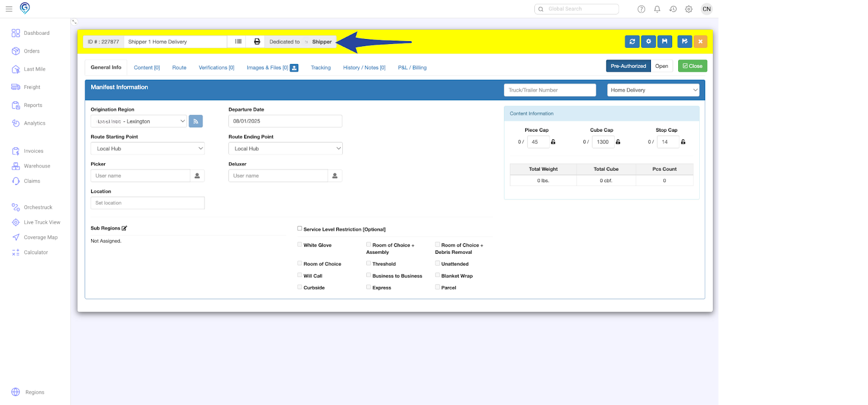Enable Service Level Restriction checkbox

(x=299, y=229)
